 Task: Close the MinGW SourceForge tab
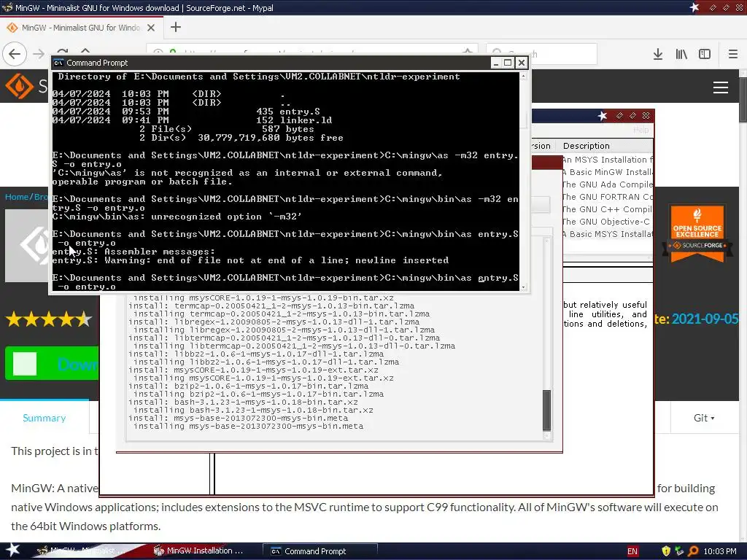[151, 28]
